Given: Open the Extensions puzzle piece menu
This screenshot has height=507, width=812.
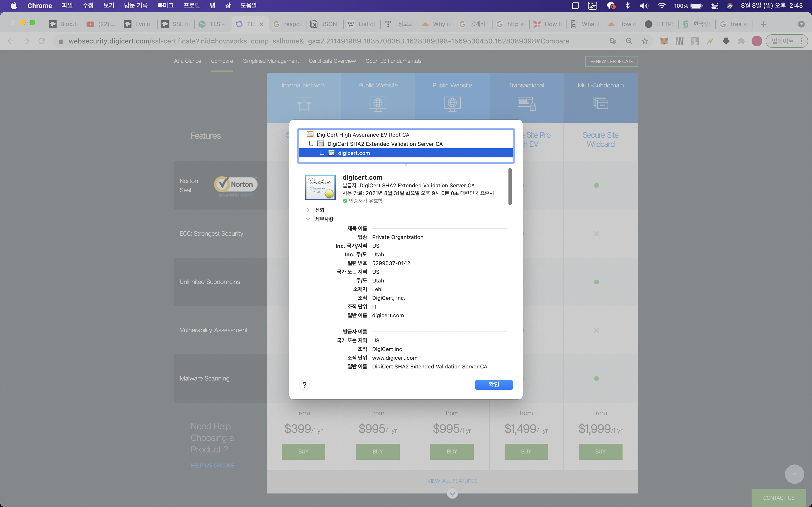Looking at the screenshot, I should click(x=741, y=41).
